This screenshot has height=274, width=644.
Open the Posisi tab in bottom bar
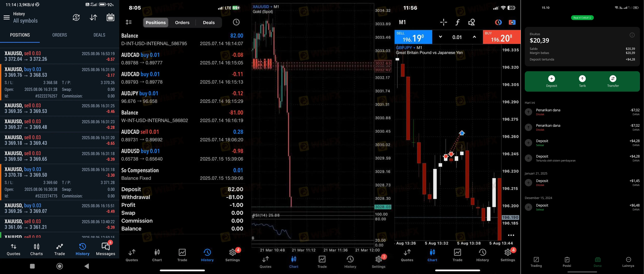point(567,262)
